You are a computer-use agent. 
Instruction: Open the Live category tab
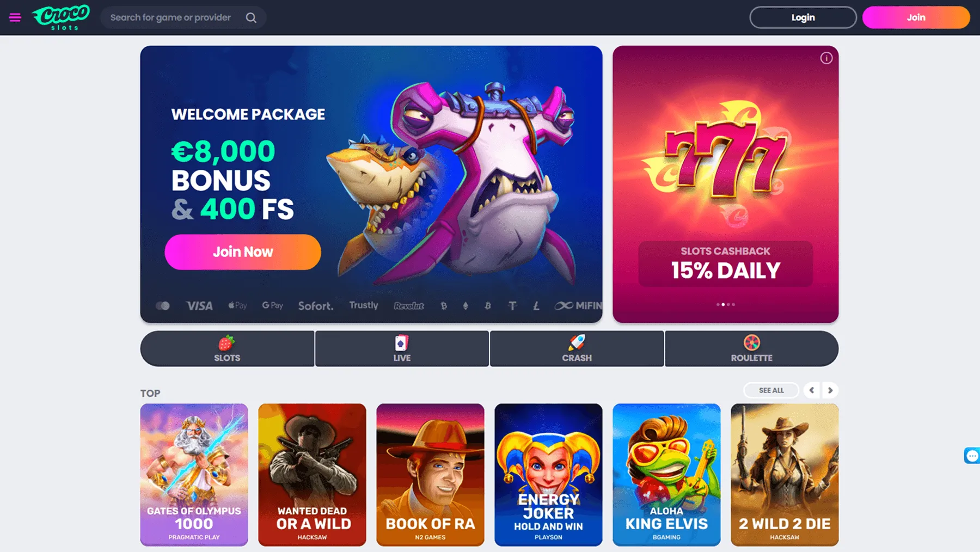coord(402,348)
